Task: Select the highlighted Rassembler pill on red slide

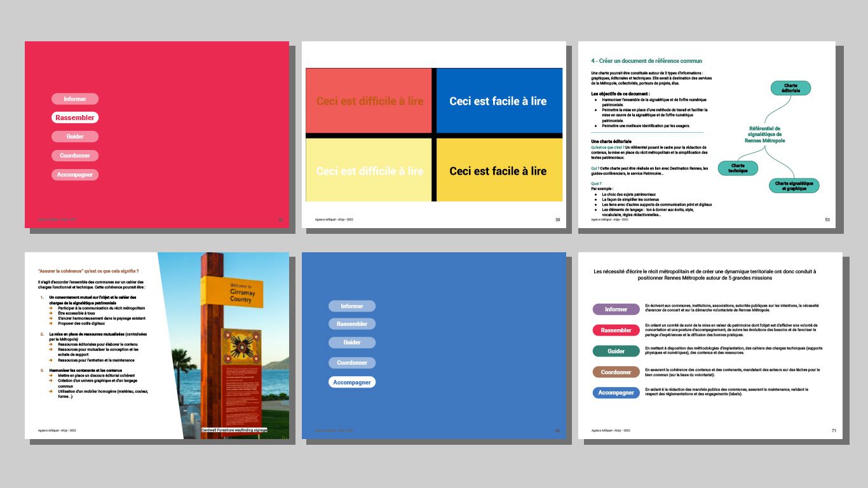Action: point(75,118)
